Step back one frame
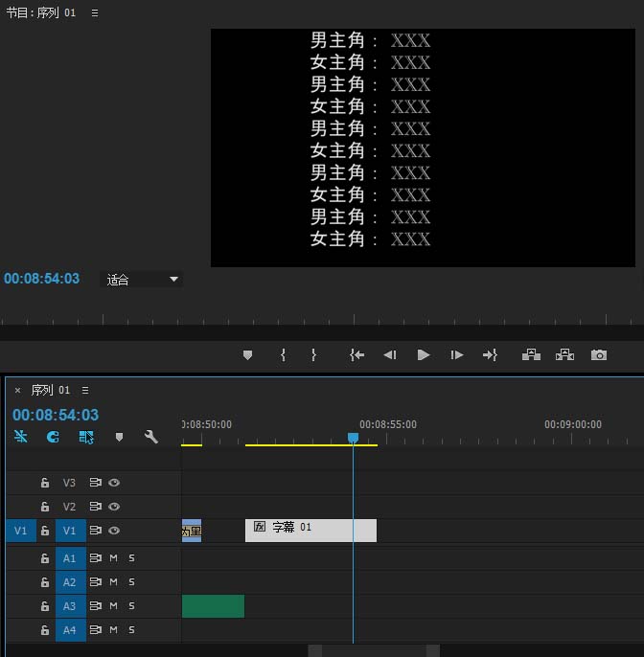644x657 pixels. [x=390, y=355]
